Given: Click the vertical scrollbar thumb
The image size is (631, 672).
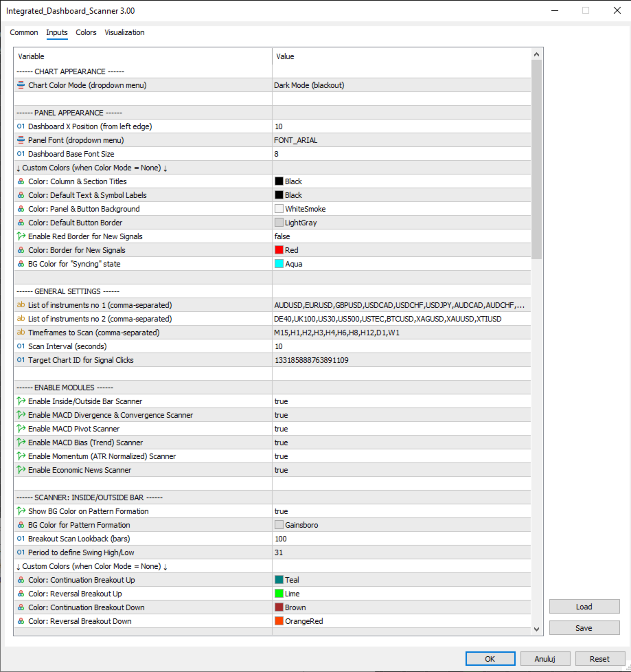Looking at the screenshot, I should pyautogui.click(x=537, y=159).
